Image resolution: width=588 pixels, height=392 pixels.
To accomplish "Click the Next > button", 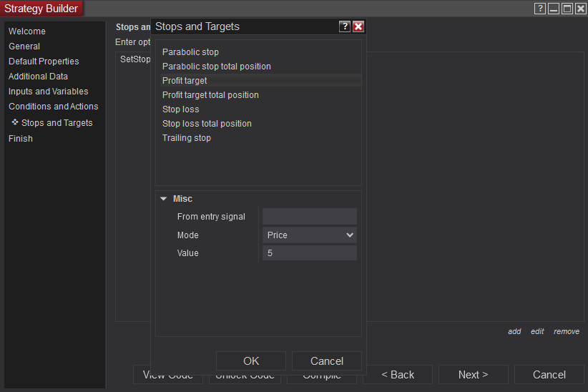I will coord(474,375).
